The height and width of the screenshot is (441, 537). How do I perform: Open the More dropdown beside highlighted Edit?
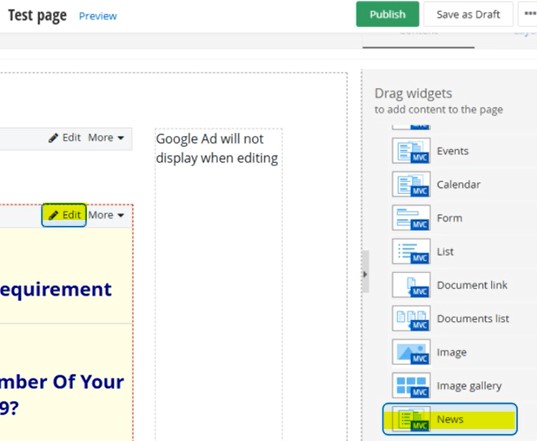tap(106, 215)
